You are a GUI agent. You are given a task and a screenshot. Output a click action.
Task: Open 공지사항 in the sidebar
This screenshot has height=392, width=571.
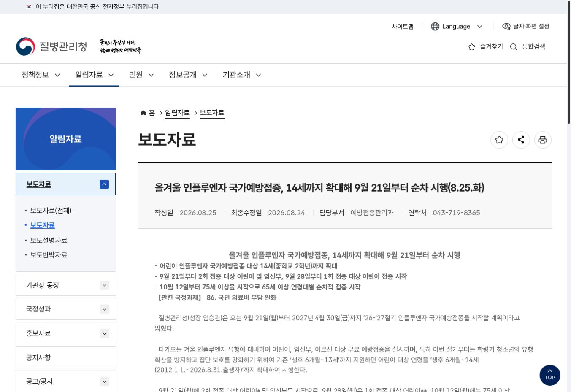pos(66,357)
